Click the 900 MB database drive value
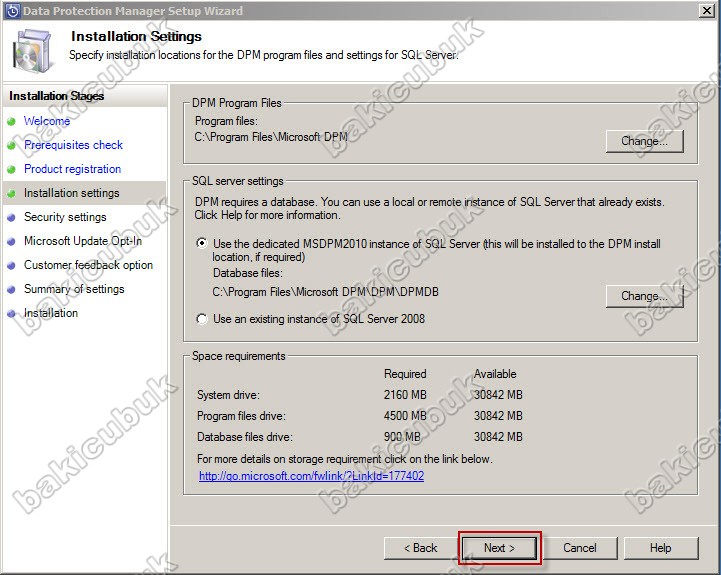721x575 pixels. (402, 437)
